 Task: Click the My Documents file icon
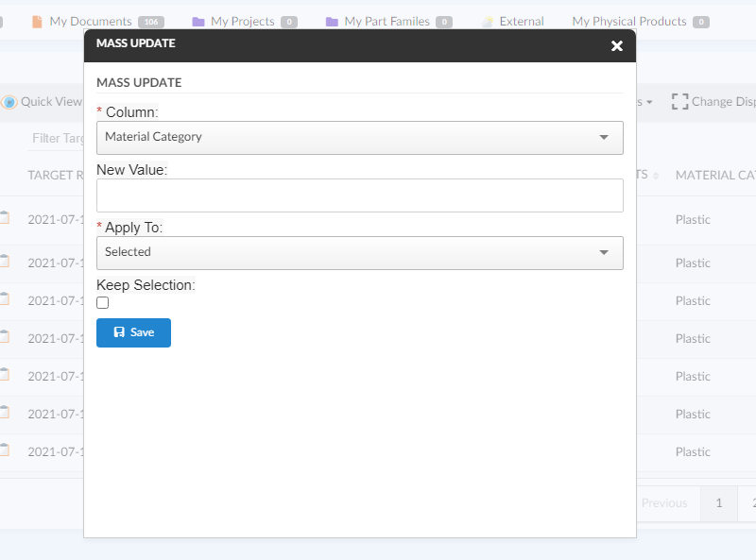tap(37, 22)
